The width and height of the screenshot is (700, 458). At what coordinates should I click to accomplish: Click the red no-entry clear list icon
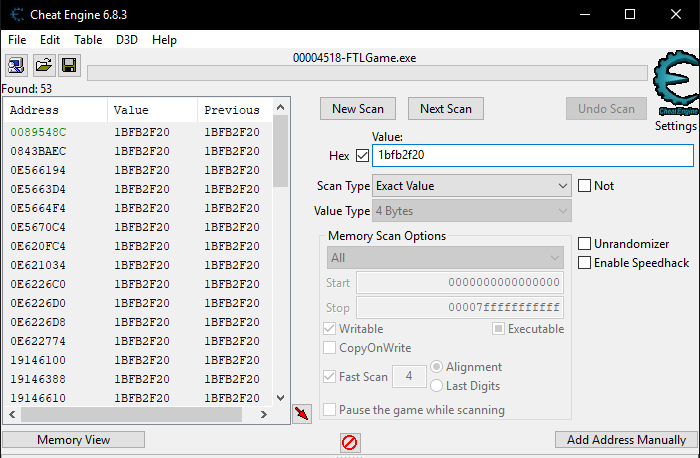[350, 442]
